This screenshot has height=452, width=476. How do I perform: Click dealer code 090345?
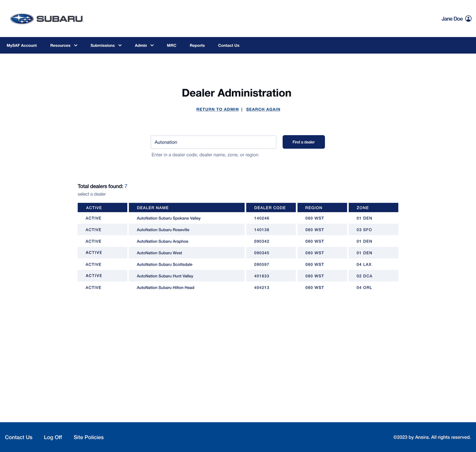(262, 253)
